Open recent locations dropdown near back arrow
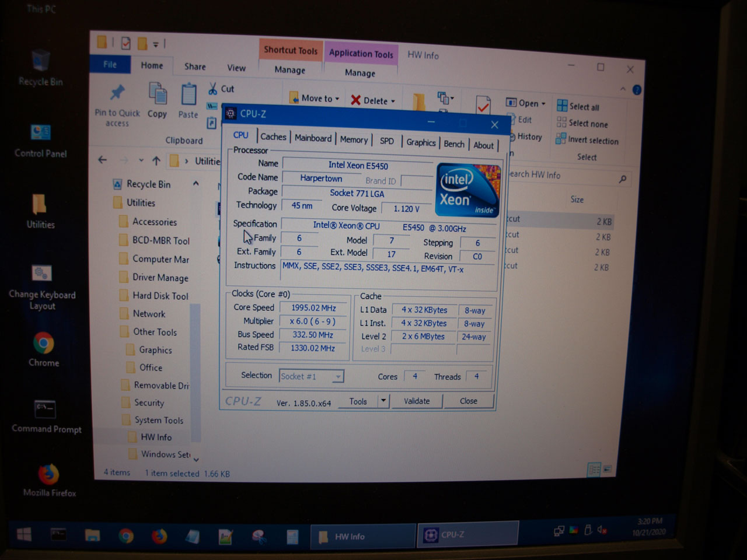The height and width of the screenshot is (560, 747). pyautogui.click(x=141, y=160)
